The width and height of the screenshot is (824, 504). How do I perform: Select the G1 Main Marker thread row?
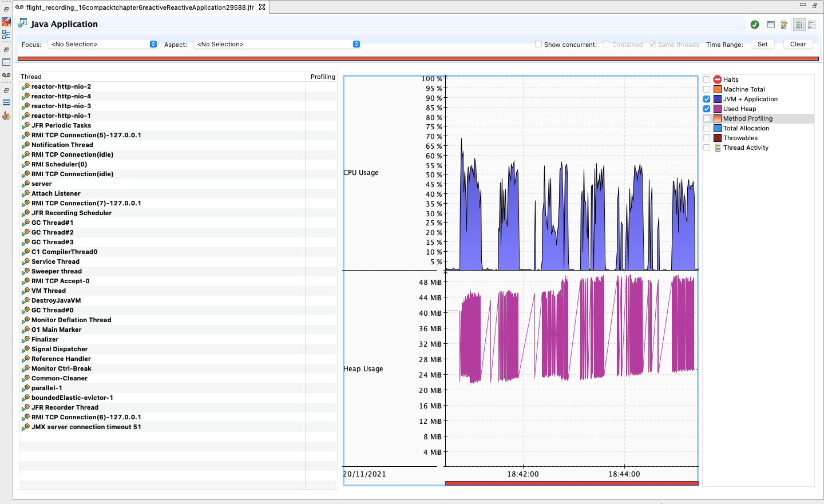click(178, 330)
